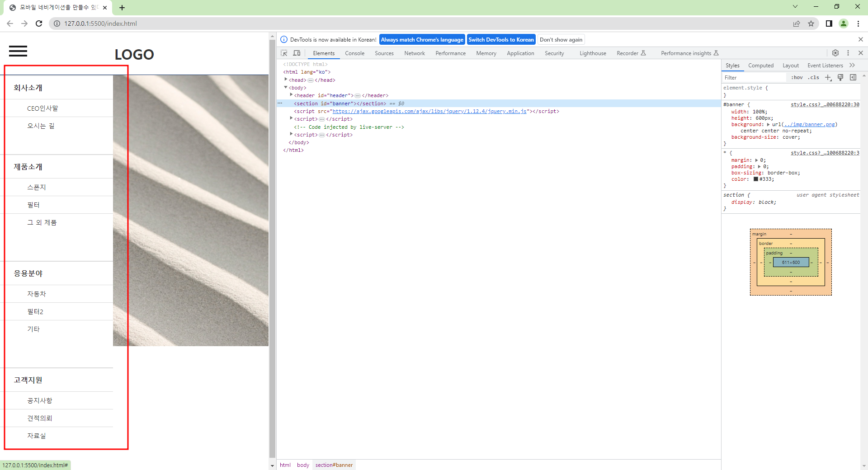Click the 611×600 content box in box model
Image resolution: width=868 pixels, height=470 pixels.
pos(791,262)
